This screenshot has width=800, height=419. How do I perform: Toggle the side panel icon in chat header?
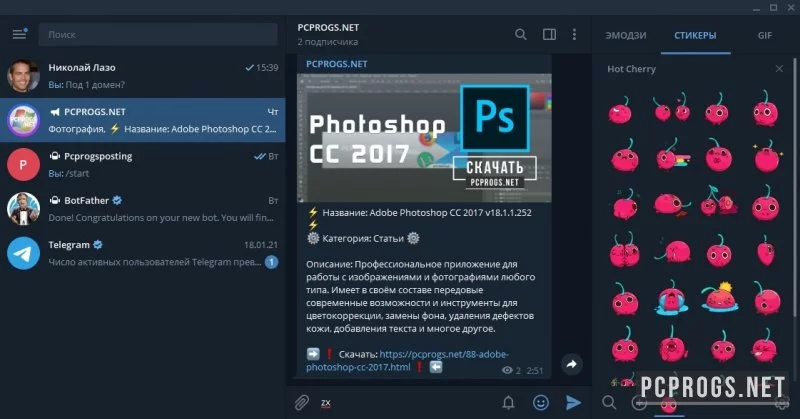point(549,34)
